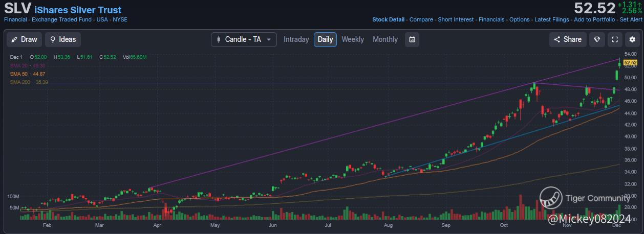Open the Stock Detail link
644x234 pixels.
coord(389,19)
